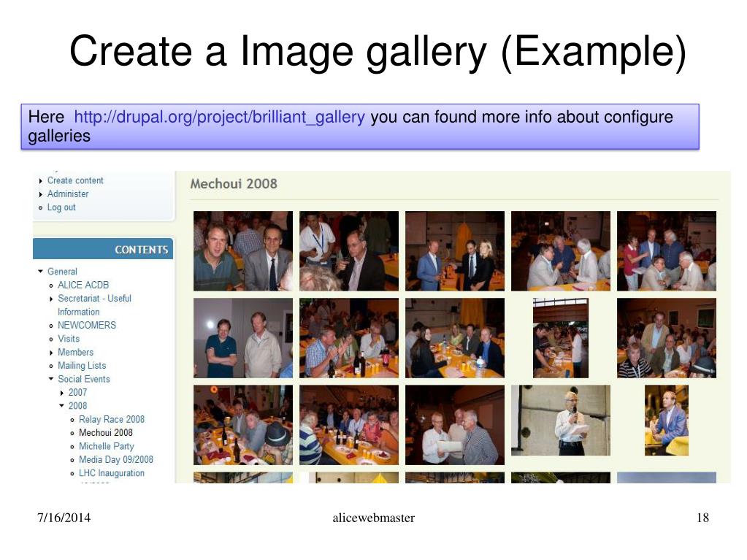Open Secretariat - Useful Information page

coord(94,304)
